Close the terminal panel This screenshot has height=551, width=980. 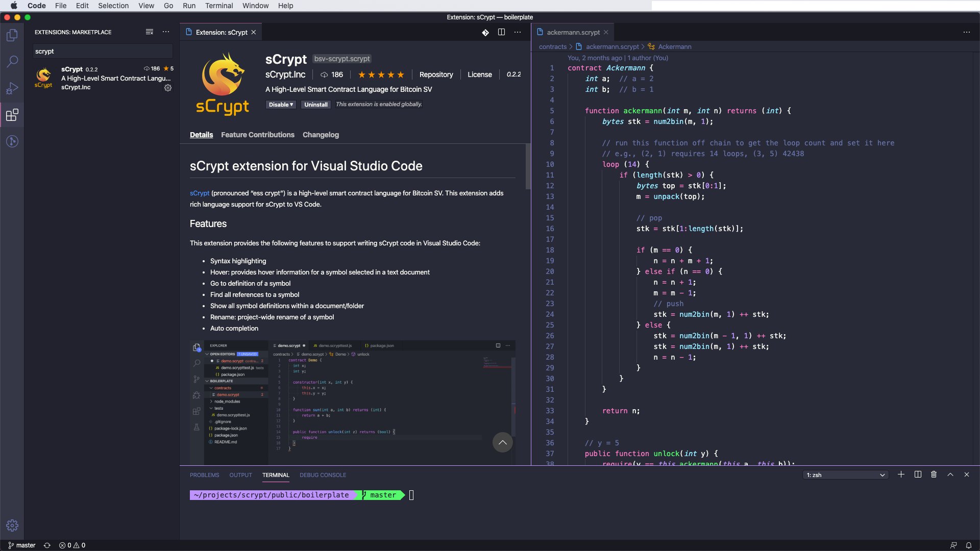967,474
